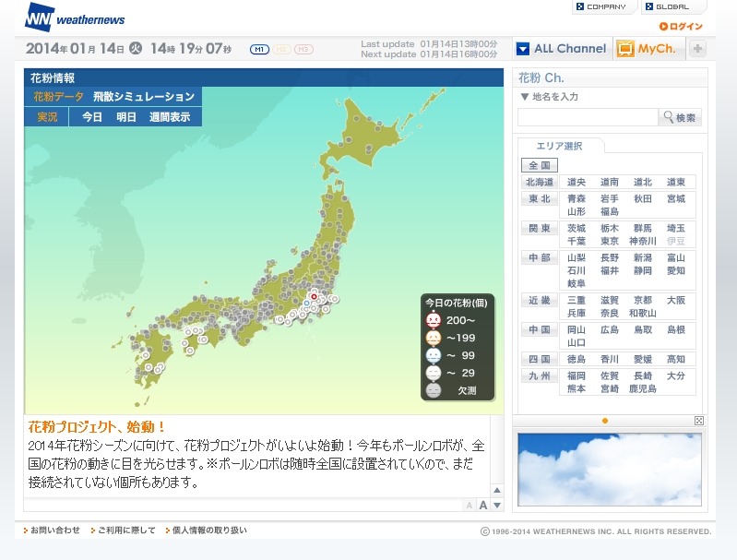The width and height of the screenshot is (737, 560).
Task: Select the M1 mode toggle
Action: tap(259, 49)
